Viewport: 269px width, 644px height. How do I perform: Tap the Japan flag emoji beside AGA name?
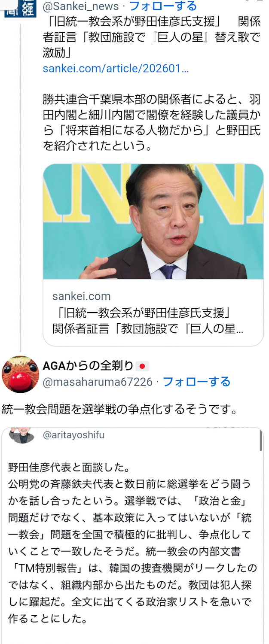click(x=142, y=366)
